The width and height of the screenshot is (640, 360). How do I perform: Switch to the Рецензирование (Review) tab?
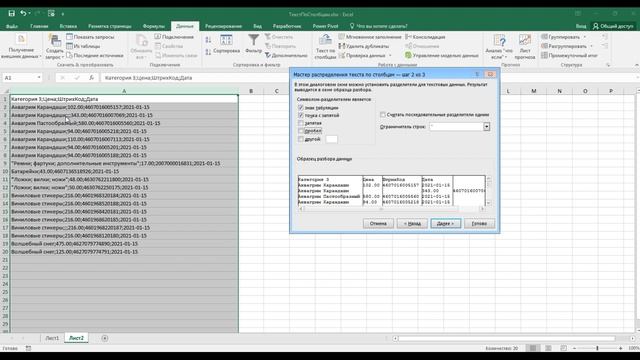[223, 26]
